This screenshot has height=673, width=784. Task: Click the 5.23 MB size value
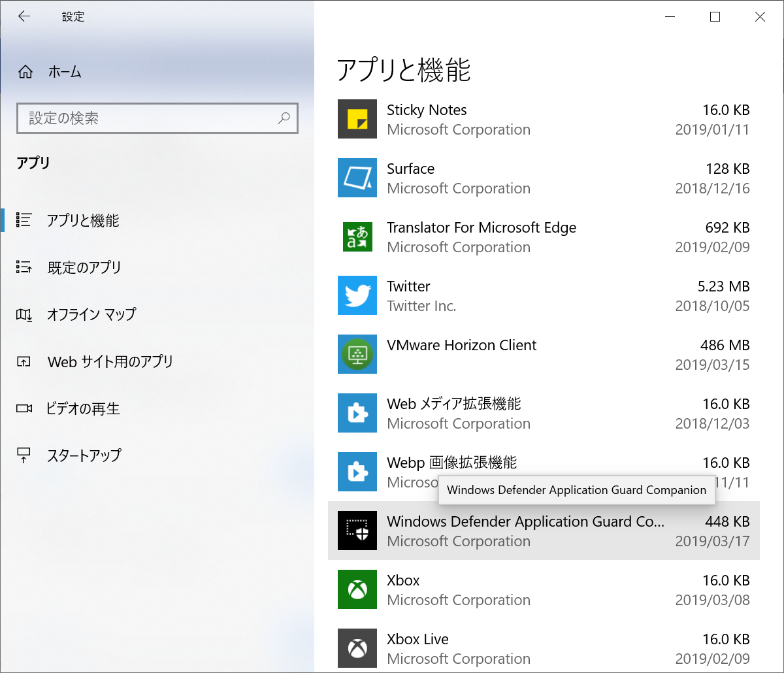[x=724, y=286]
